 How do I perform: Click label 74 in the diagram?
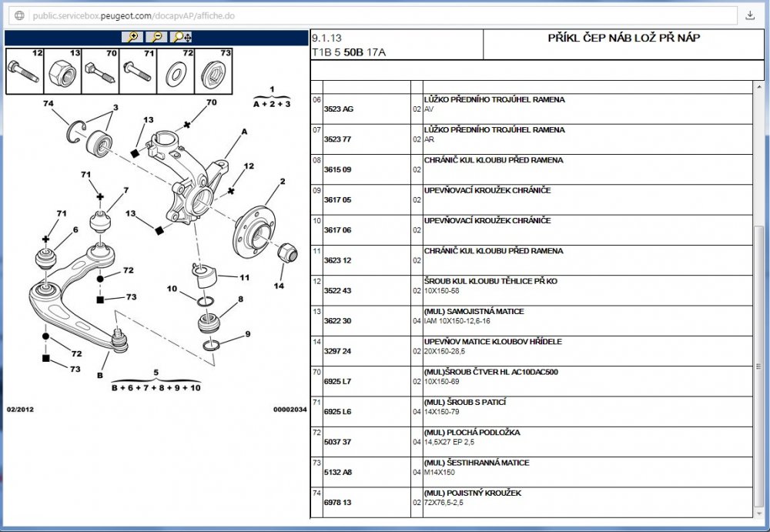click(48, 104)
